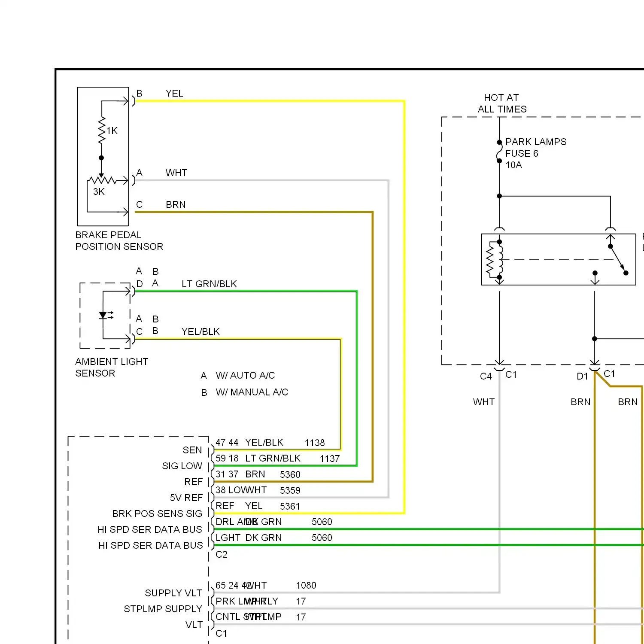Image resolution: width=644 pixels, height=644 pixels.
Task: Select the W/ AUTO A/C legend entry
Action: 245,375
